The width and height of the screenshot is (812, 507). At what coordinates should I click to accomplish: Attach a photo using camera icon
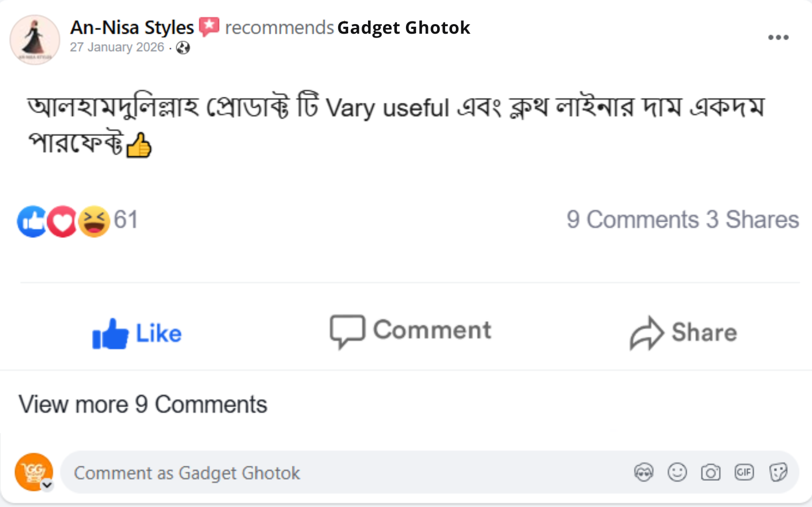pos(710,472)
